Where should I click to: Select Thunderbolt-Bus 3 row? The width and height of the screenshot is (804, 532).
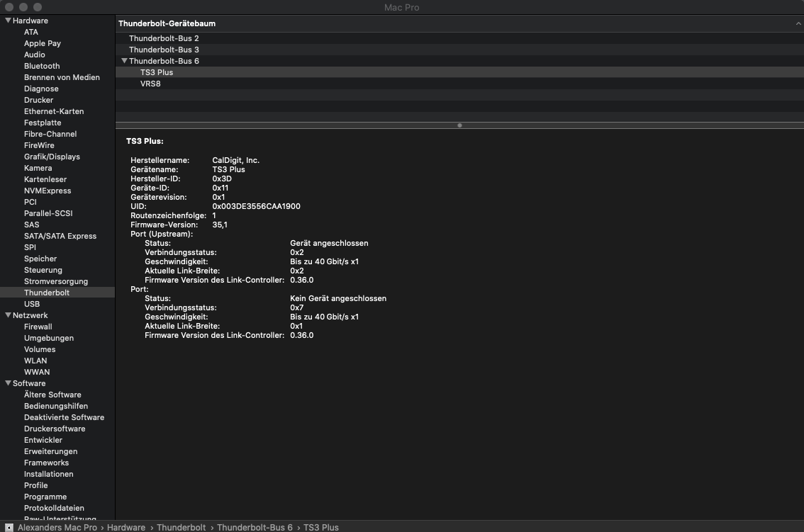click(459, 50)
